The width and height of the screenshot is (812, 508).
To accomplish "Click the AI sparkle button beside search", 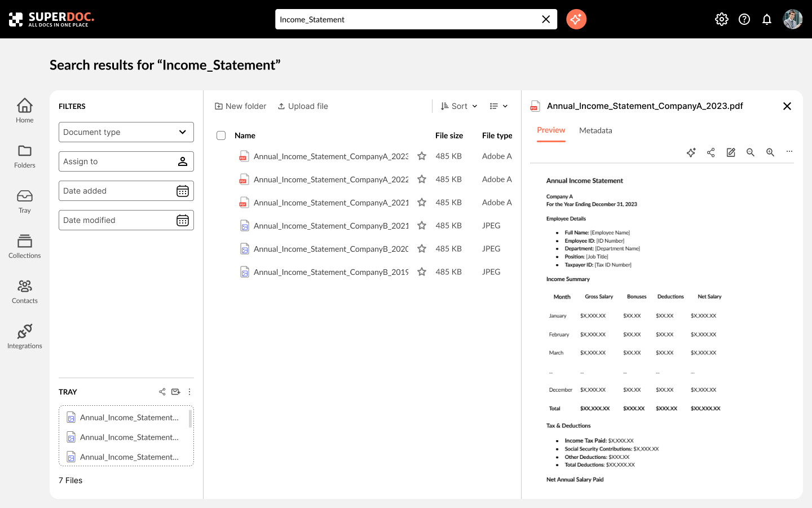I will click(576, 19).
